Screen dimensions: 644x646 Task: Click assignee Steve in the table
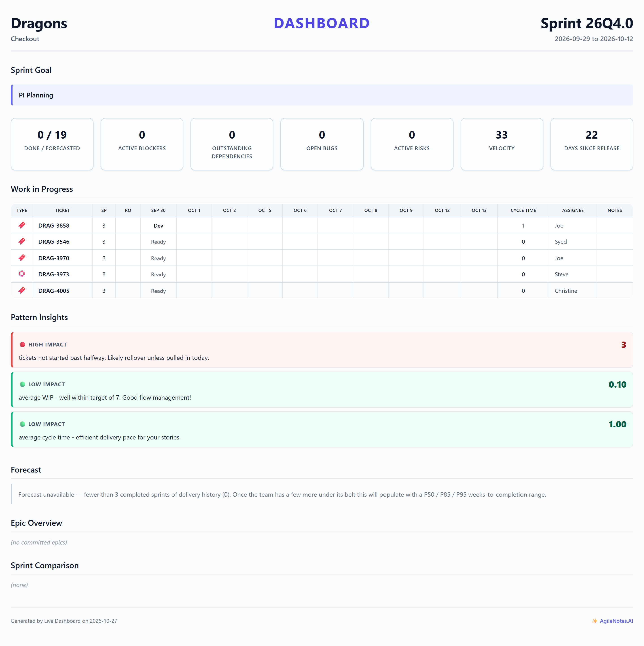[561, 274]
